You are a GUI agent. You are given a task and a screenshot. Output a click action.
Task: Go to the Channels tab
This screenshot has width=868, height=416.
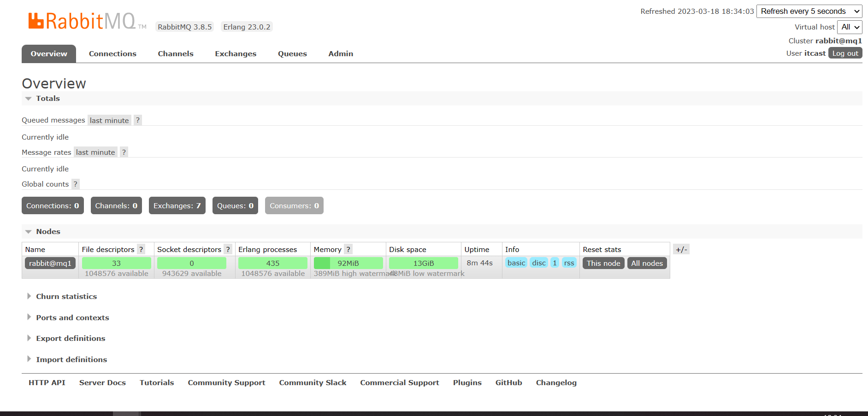(x=176, y=53)
